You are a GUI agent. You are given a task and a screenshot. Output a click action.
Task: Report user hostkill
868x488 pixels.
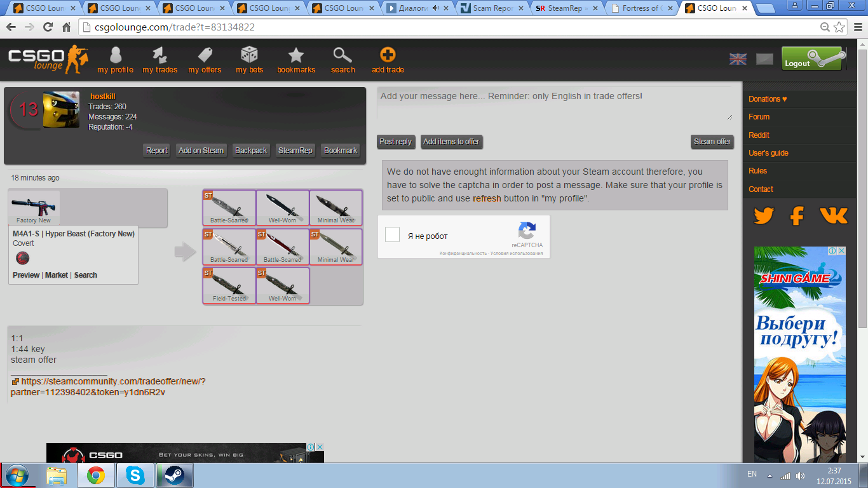point(156,151)
